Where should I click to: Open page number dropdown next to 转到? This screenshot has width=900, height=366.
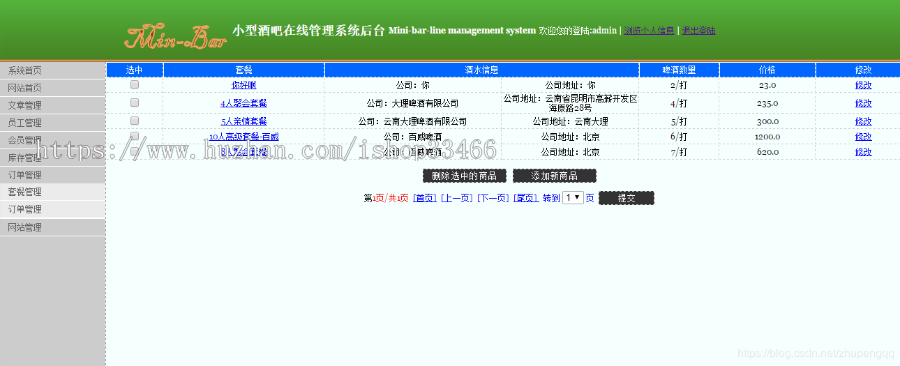(573, 197)
